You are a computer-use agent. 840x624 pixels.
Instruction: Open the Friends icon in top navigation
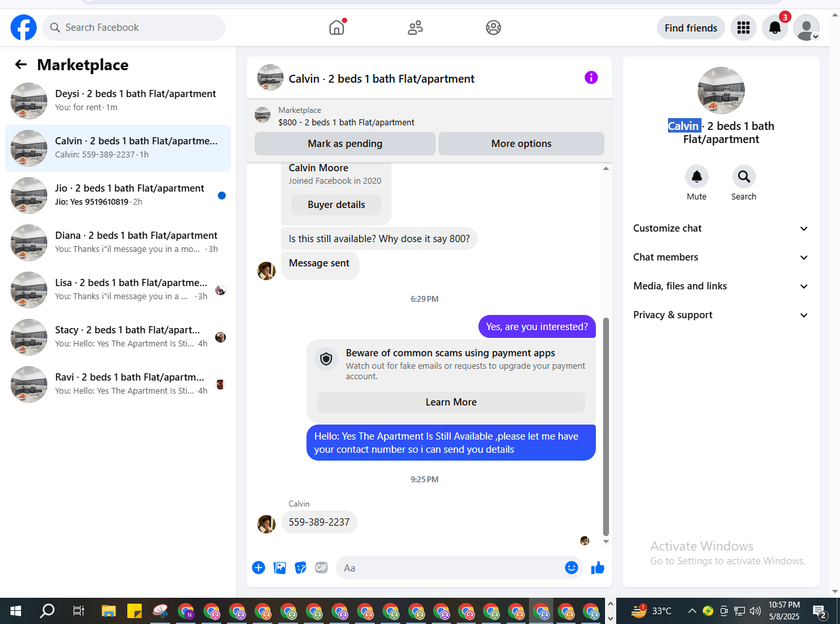tap(415, 28)
